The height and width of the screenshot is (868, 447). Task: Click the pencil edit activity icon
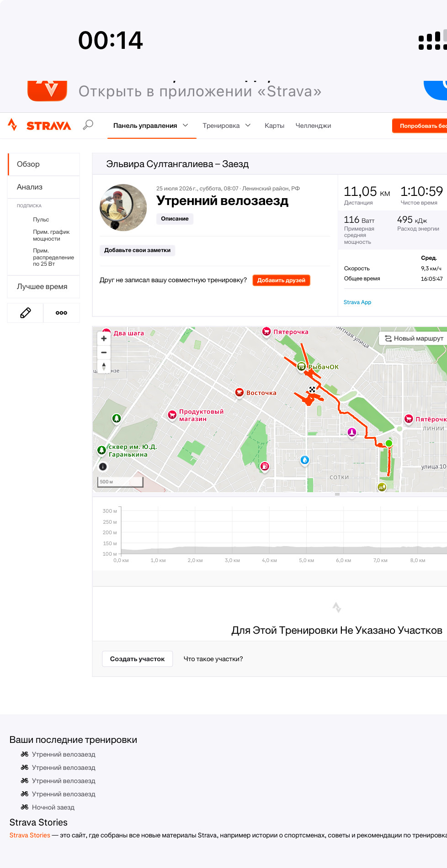pyautogui.click(x=26, y=313)
